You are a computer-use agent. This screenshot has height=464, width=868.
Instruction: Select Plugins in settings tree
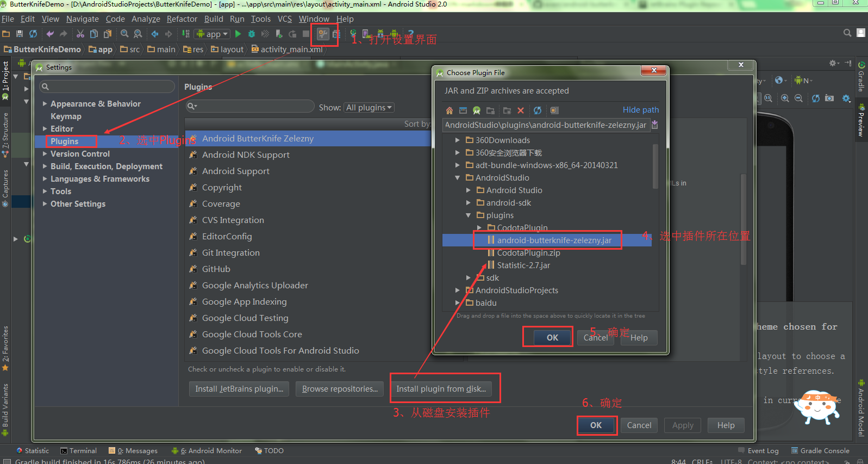coord(65,141)
